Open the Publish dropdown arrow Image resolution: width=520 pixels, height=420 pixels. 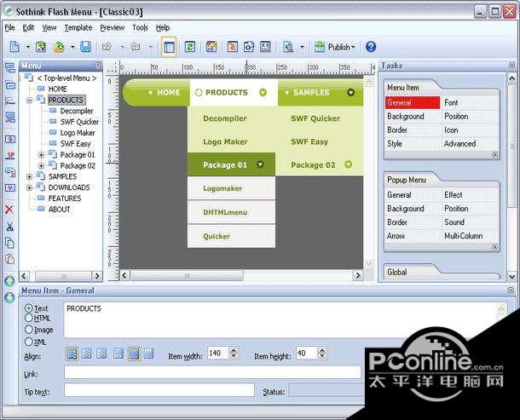pos(353,47)
